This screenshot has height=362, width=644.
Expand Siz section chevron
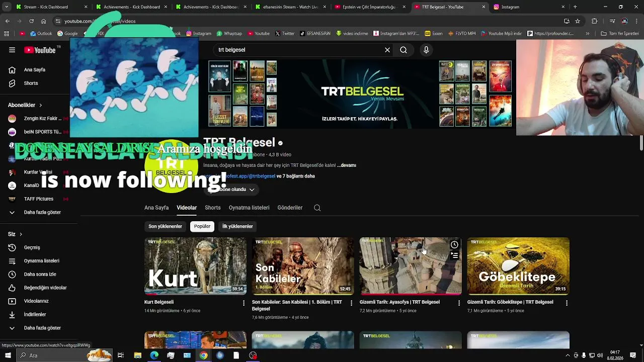(21, 234)
